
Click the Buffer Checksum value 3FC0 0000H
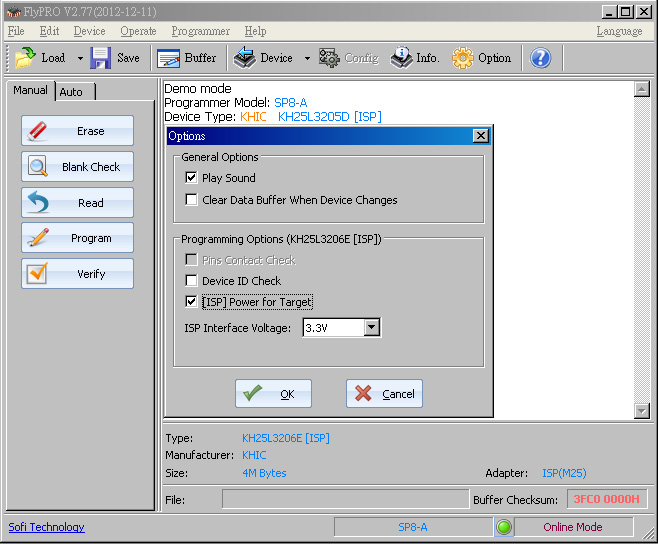(607, 499)
